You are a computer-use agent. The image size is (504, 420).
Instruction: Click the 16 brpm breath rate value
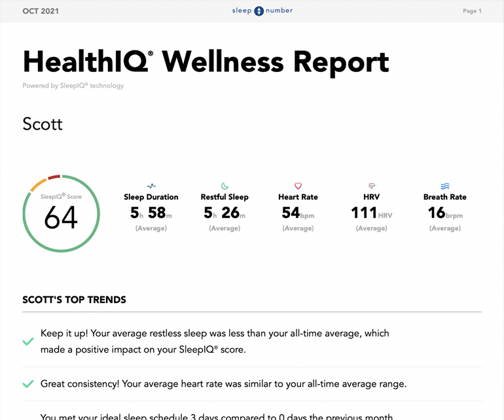(x=445, y=213)
